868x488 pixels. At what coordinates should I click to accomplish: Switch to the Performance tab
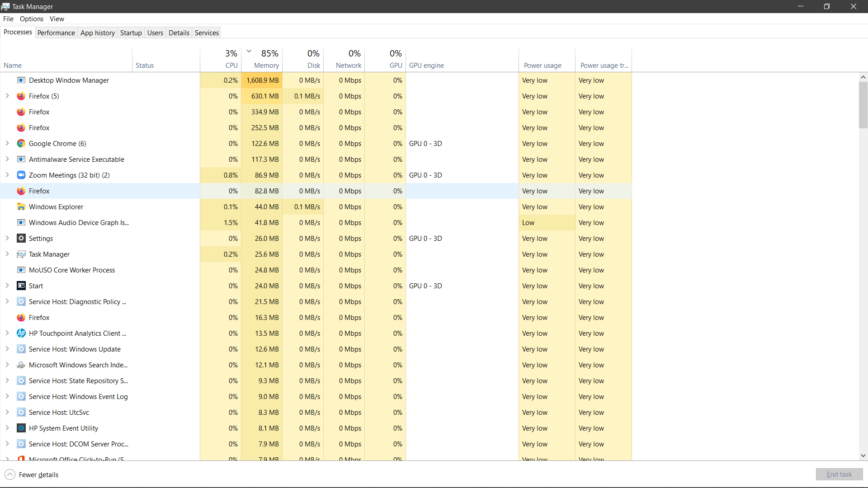(x=56, y=33)
